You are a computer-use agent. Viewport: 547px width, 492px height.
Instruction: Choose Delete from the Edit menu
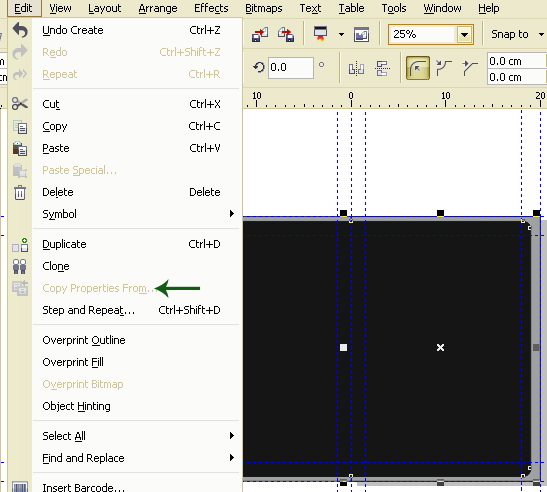point(136,192)
